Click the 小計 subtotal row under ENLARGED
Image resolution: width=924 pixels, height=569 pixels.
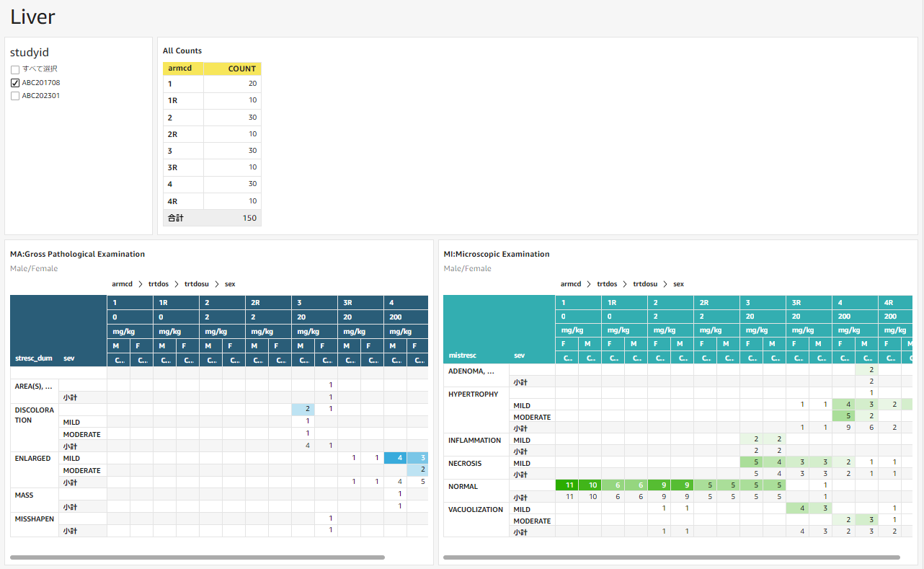click(69, 481)
